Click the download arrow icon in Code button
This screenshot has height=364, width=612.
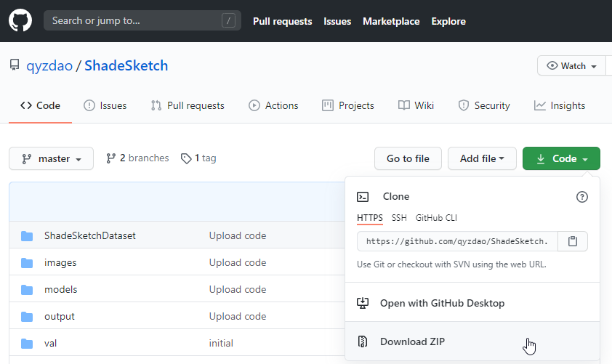(541, 159)
